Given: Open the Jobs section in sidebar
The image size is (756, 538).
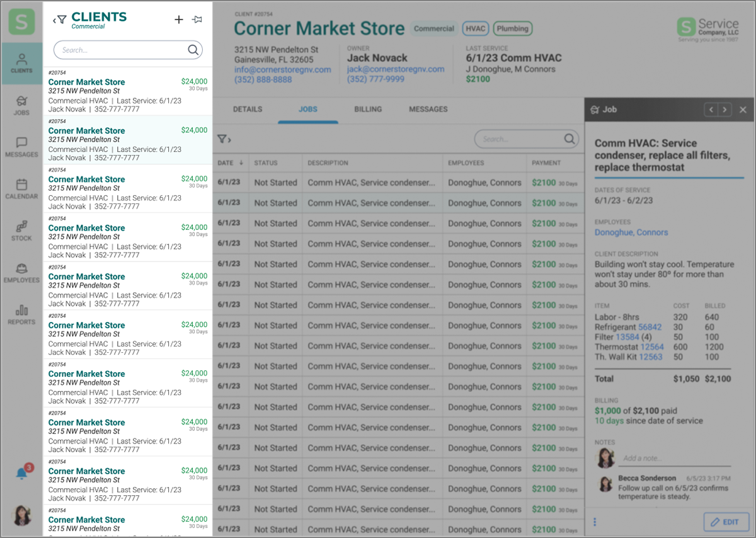Looking at the screenshot, I should click(x=21, y=105).
